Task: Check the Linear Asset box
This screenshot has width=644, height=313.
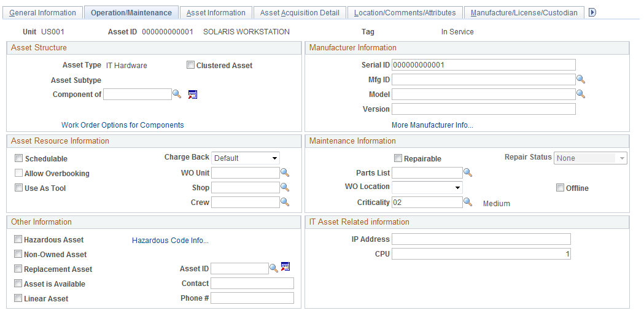Action: (x=18, y=298)
